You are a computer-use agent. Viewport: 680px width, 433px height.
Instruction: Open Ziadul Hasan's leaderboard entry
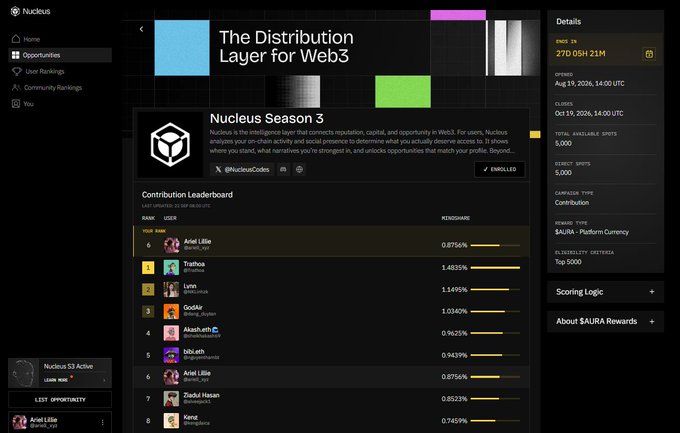coord(331,399)
